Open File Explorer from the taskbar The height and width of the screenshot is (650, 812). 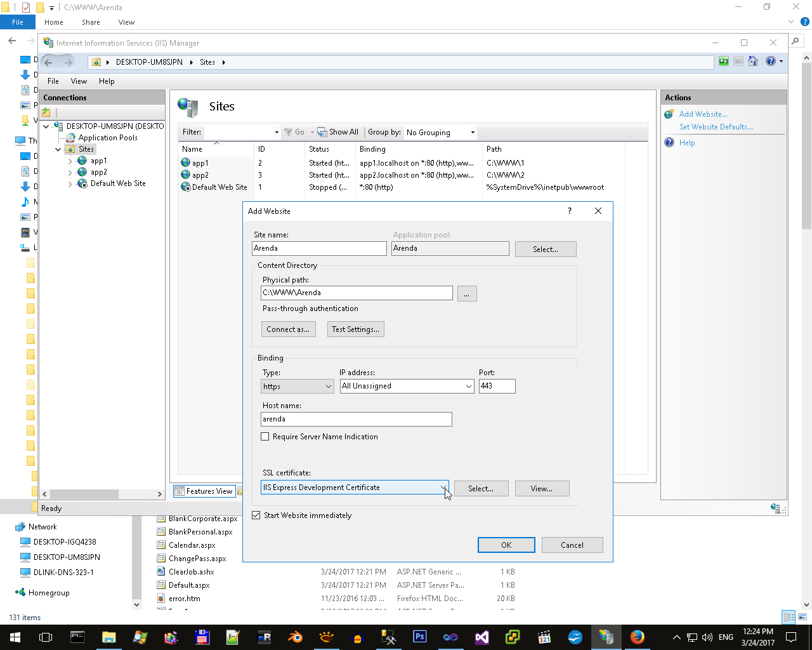click(108, 637)
